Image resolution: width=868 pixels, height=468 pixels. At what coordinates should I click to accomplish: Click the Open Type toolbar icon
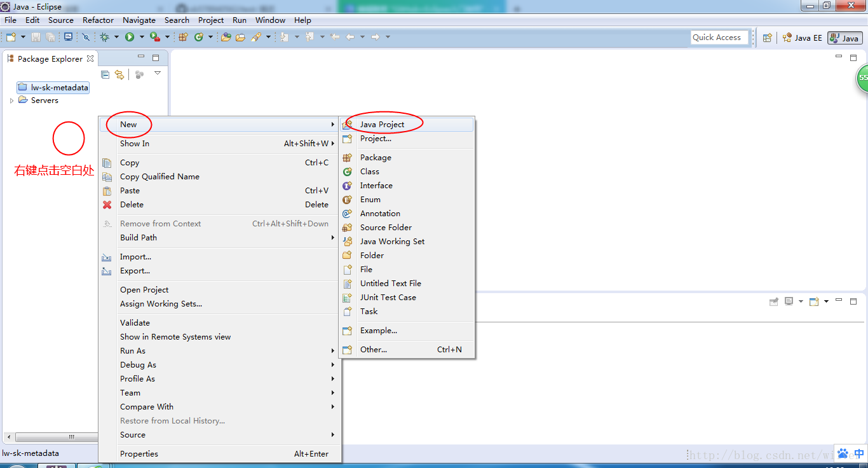(226, 37)
